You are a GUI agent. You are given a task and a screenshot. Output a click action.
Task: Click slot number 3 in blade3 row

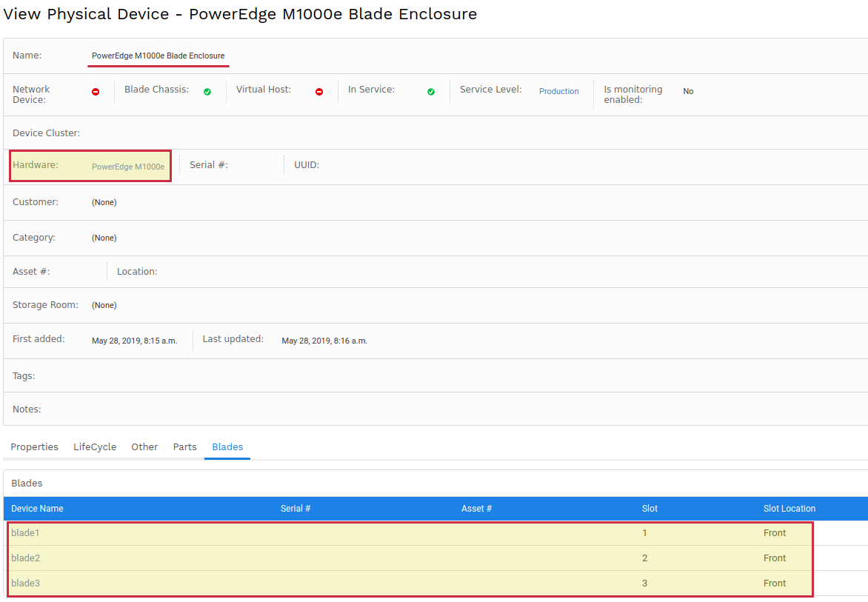point(644,583)
